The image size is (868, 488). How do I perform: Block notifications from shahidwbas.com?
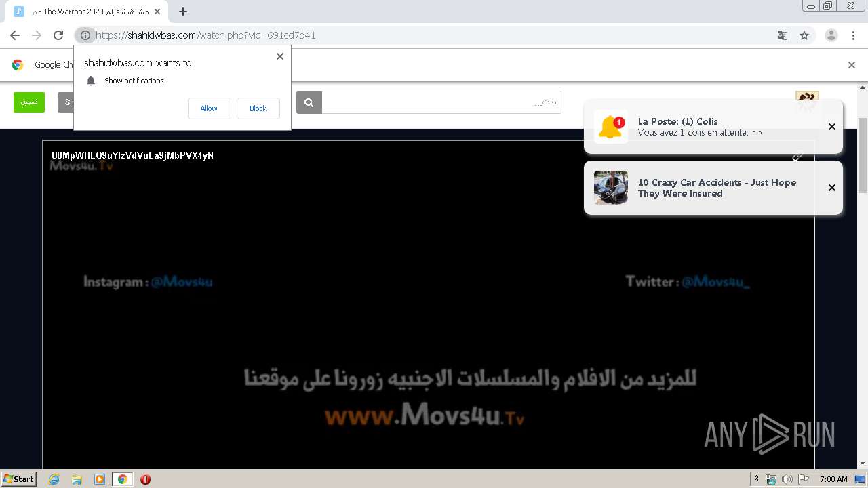[x=258, y=108]
